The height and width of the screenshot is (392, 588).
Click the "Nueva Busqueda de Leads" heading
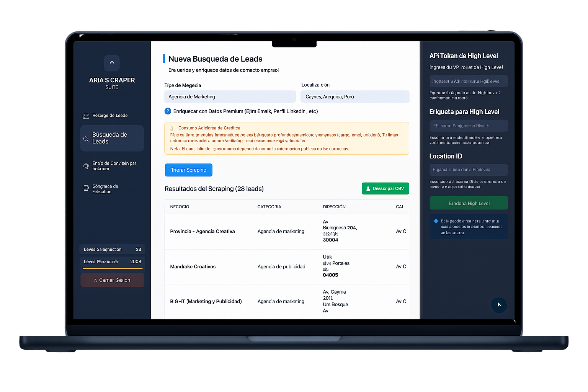coord(216,59)
